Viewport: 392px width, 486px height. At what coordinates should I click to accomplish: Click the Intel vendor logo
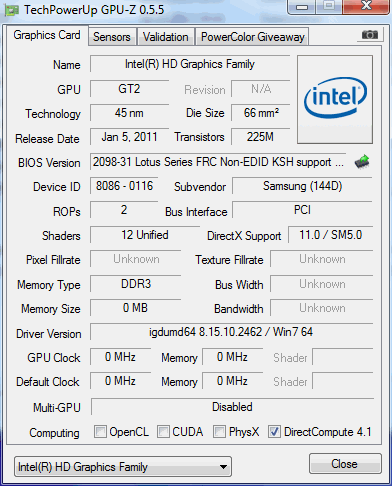(x=335, y=100)
